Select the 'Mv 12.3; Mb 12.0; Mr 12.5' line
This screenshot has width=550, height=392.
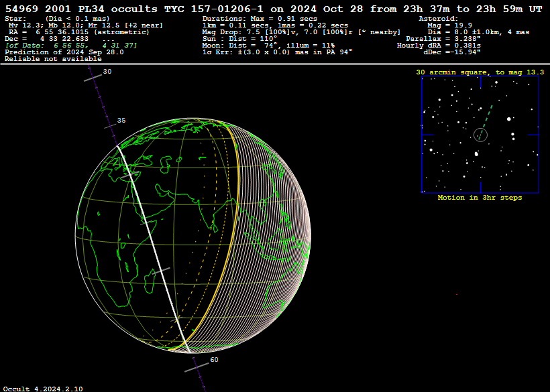click(x=86, y=25)
